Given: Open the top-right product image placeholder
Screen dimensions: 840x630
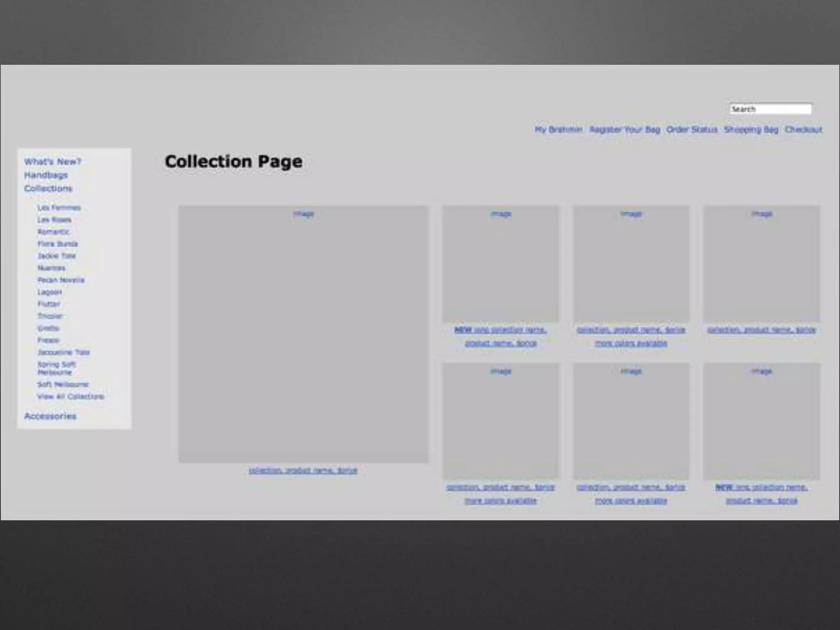Looking at the screenshot, I should coord(761,264).
